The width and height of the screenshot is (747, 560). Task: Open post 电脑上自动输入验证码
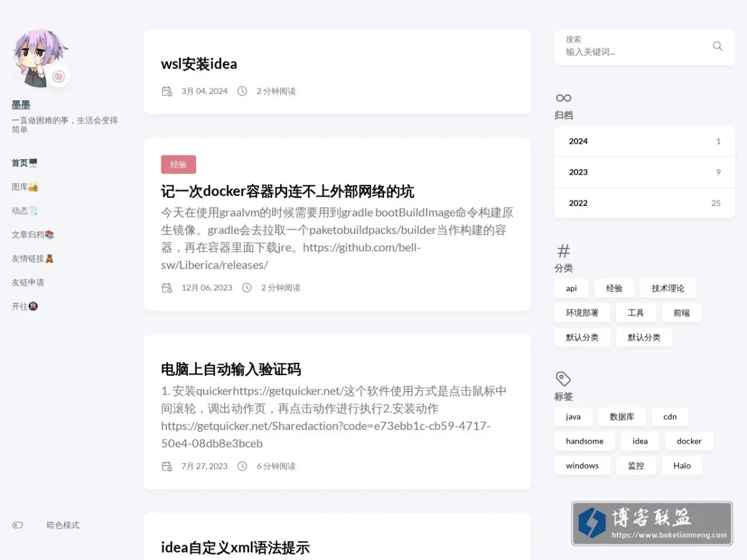point(231,370)
